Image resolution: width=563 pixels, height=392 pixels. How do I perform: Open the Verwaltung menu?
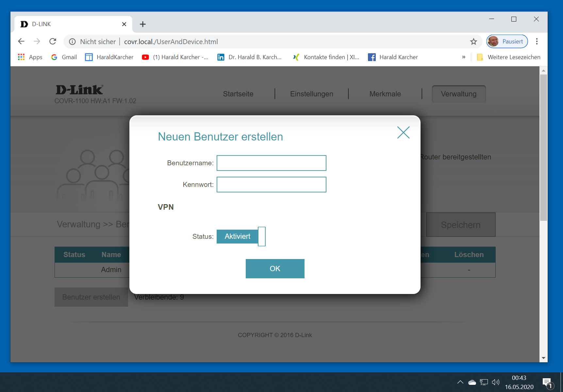click(459, 94)
